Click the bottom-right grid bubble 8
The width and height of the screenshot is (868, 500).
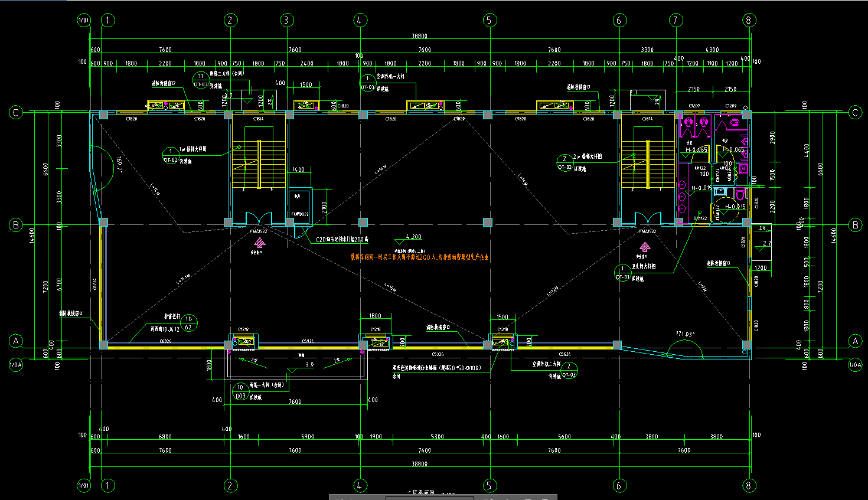(x=749, y=485)
